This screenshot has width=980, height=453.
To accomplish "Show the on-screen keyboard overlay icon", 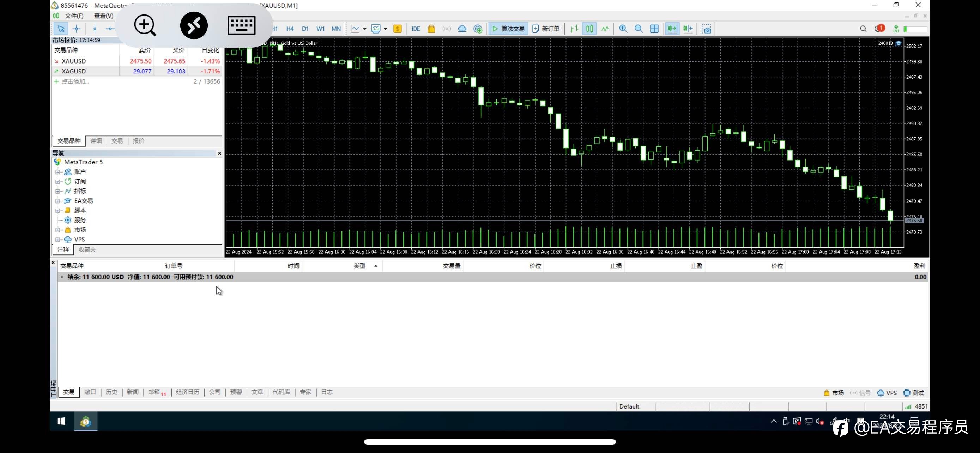I will (x=241, y=25).
